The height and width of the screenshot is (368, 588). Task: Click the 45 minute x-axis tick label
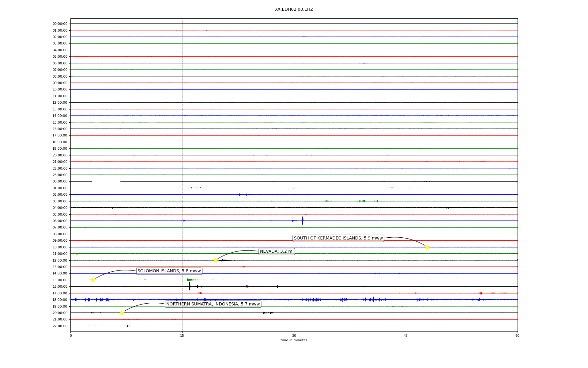pos(406,335)
